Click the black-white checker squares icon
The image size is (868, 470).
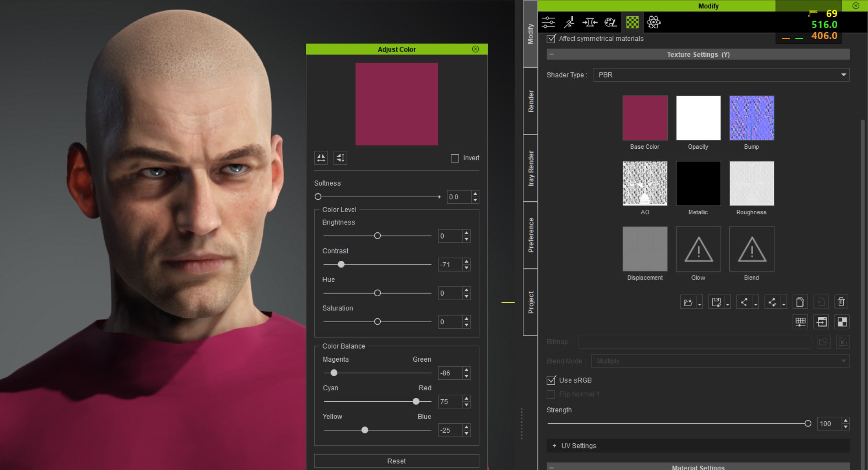(842, 322)
